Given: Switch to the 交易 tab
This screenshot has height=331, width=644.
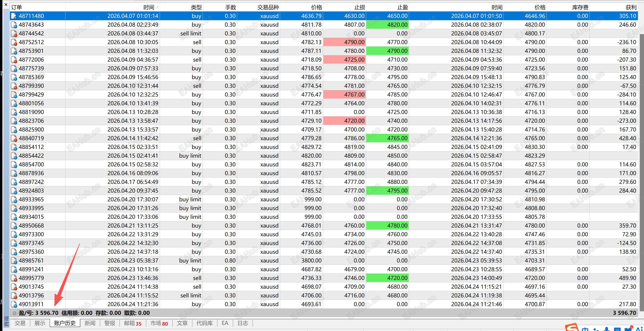Looking at the screenshot, I should tap(20, 323).
